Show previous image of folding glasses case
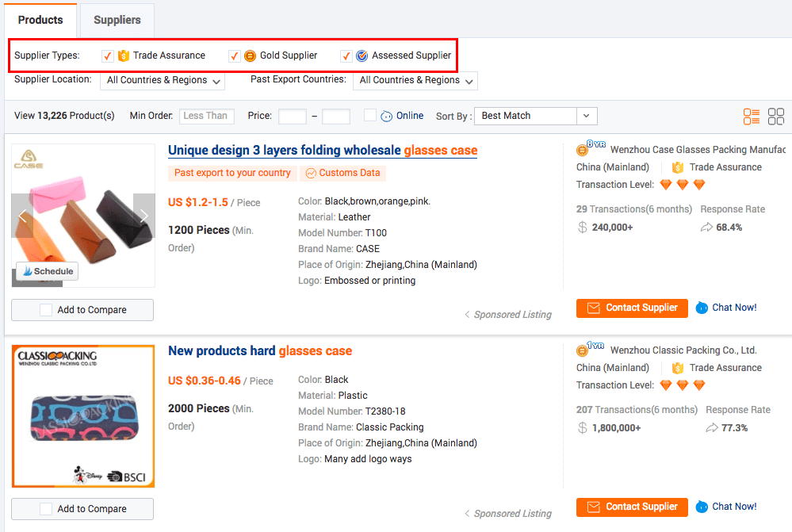 pyautogui.click(x=22, y=216)
